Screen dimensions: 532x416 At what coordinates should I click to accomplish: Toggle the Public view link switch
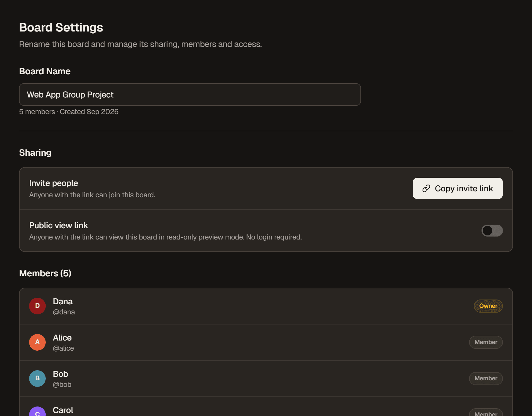(x=492, y=231)
